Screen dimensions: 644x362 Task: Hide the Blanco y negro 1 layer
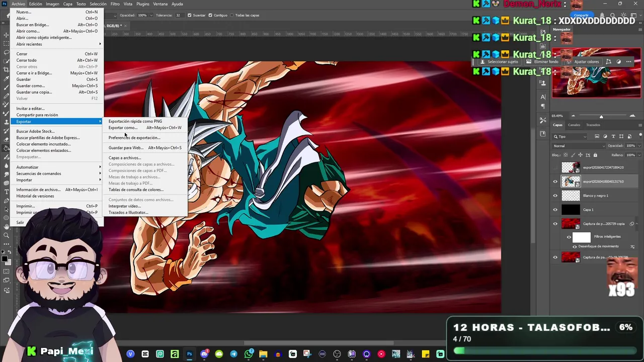(x=555, y=196)
